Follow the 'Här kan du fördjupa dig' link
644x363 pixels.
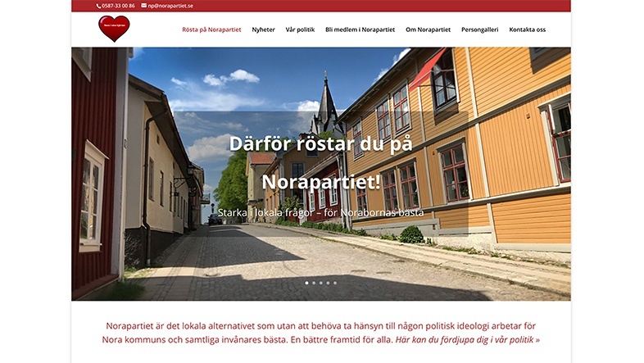pos(467,340)
